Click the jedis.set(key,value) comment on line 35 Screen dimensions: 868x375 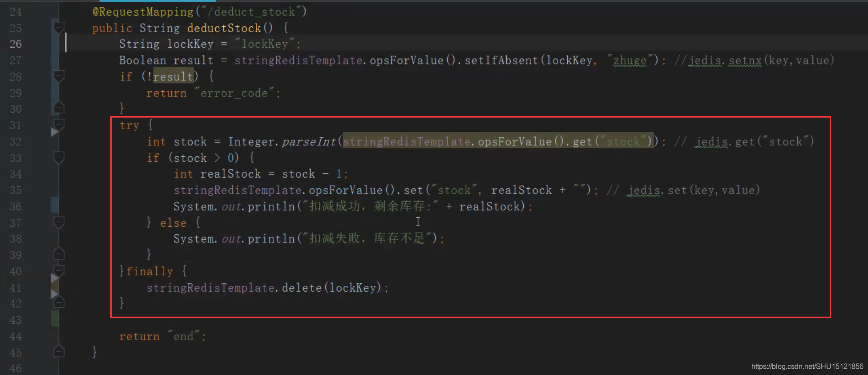click(x=684, y=191)
